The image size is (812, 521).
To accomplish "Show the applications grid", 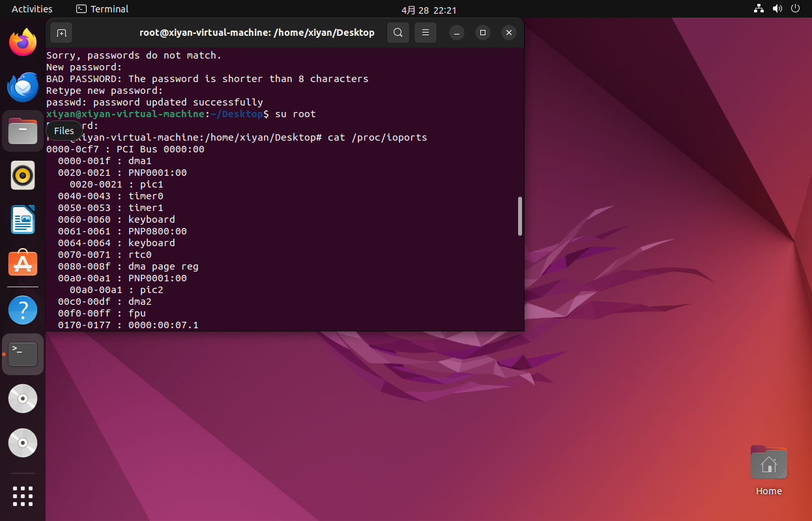I will click(23, 496).
